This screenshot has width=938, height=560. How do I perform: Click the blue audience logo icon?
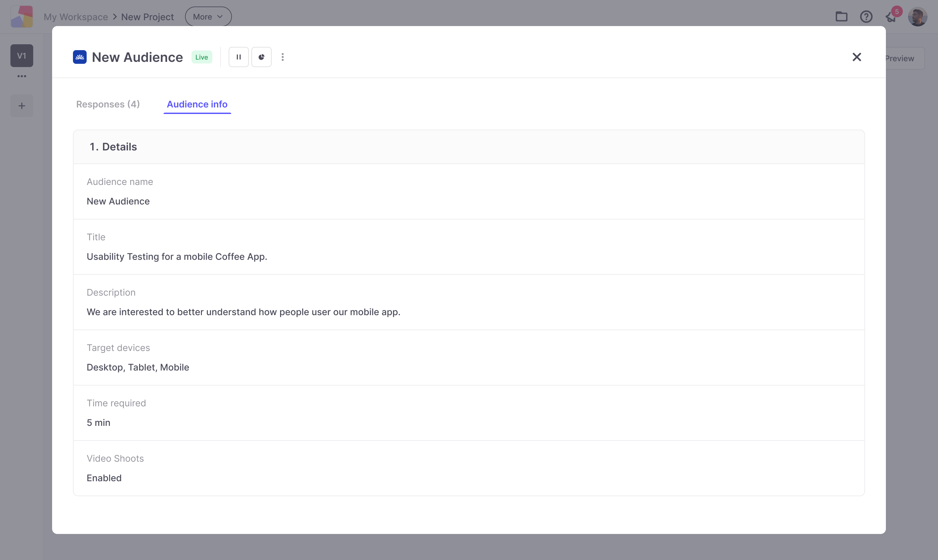[x=80, y=57]
